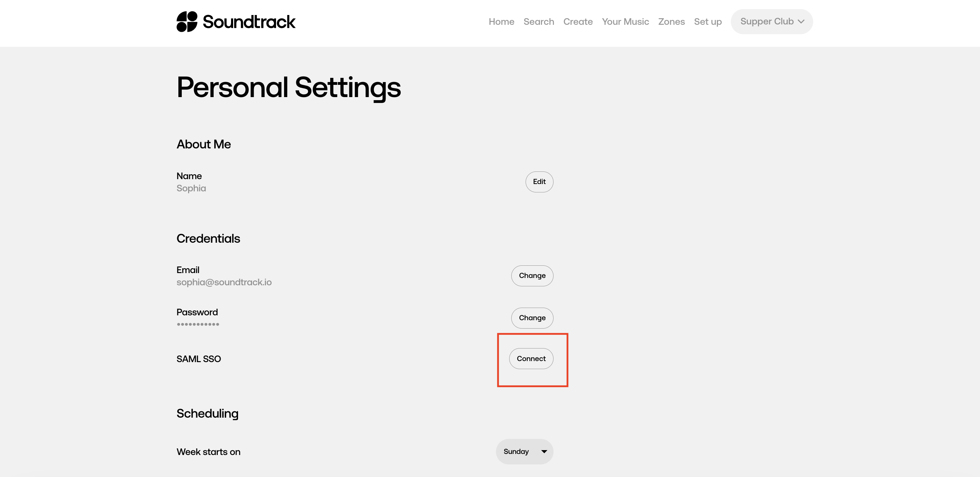Open the Week starts on dropdown

[524, 452]
